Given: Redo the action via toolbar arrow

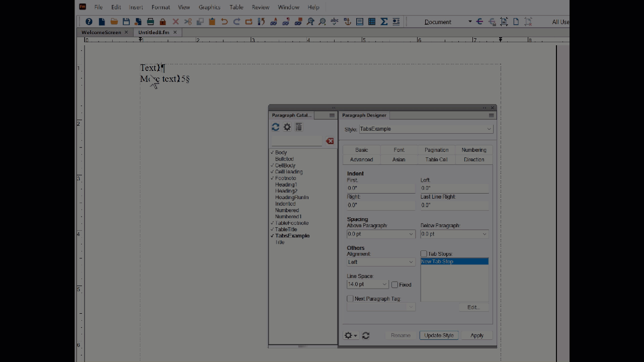Looking at the screenshot, I should point(236,22).
